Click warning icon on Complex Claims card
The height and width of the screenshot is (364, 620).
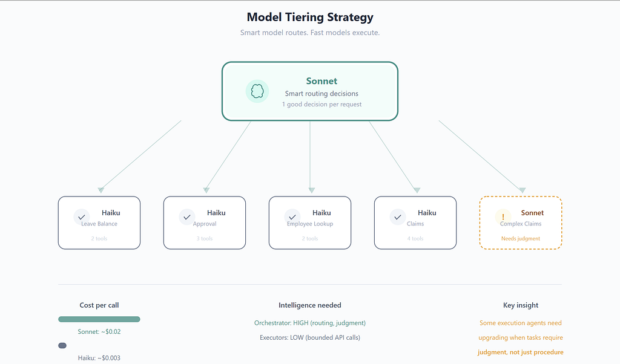(x=503, y=217)
